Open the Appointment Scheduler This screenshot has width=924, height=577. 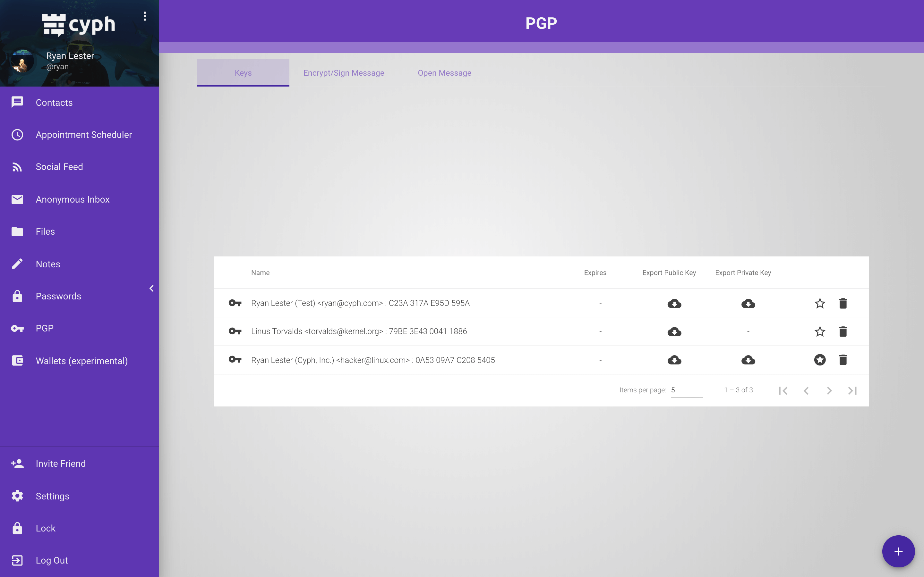tap(84, 134)
